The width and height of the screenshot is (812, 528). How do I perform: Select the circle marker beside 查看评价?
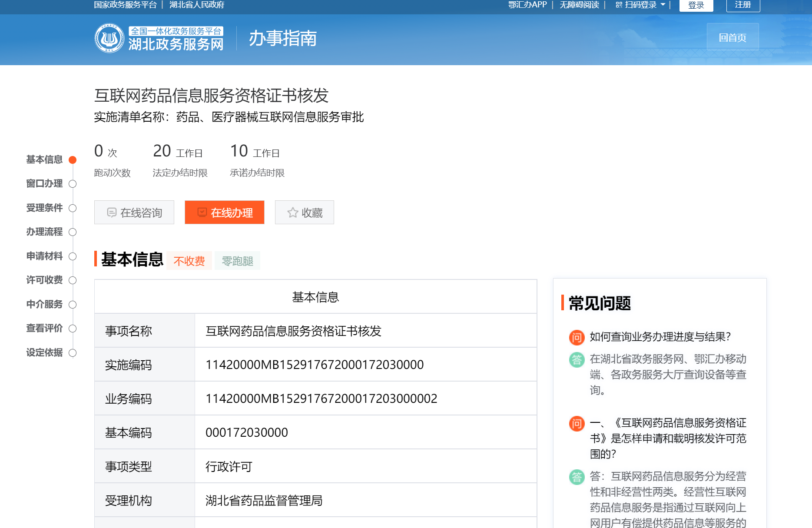tap(73, 329)
